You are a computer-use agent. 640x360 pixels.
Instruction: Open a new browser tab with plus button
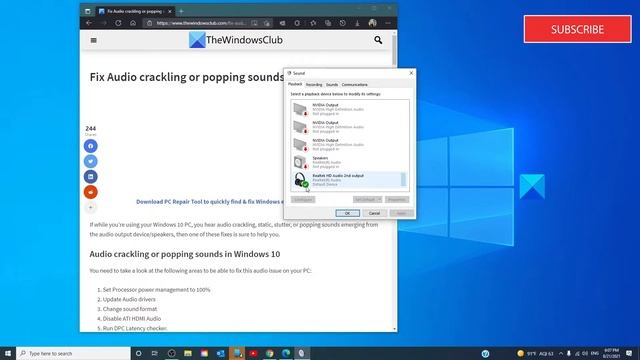[x=181, y=11]
